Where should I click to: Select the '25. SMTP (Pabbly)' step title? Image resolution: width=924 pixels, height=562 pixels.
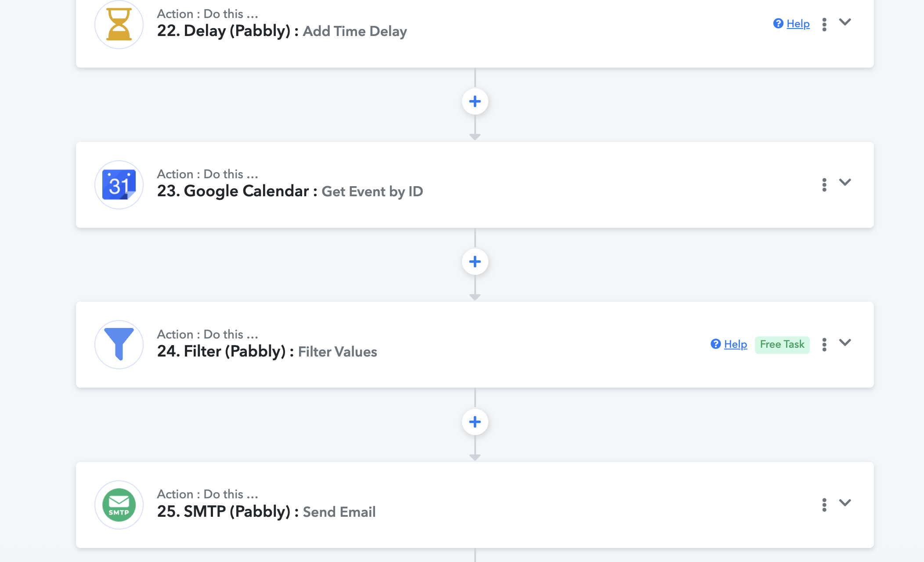(x=224, y=512)
